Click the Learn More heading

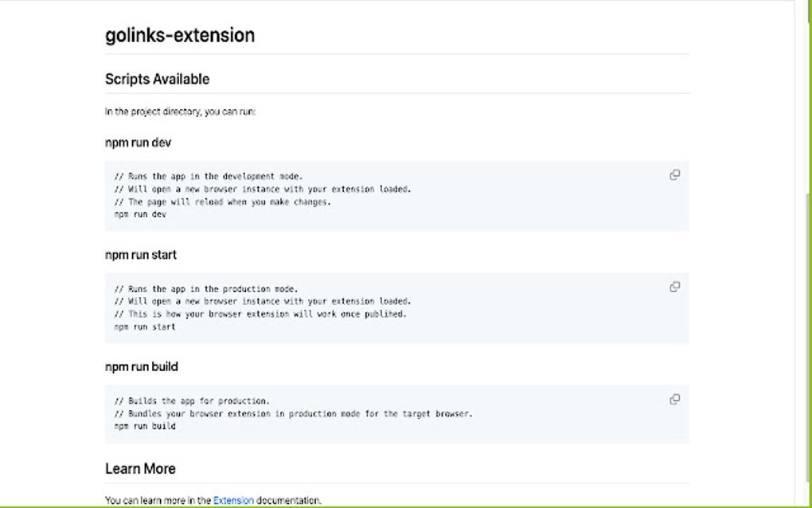tap(140, 468)
